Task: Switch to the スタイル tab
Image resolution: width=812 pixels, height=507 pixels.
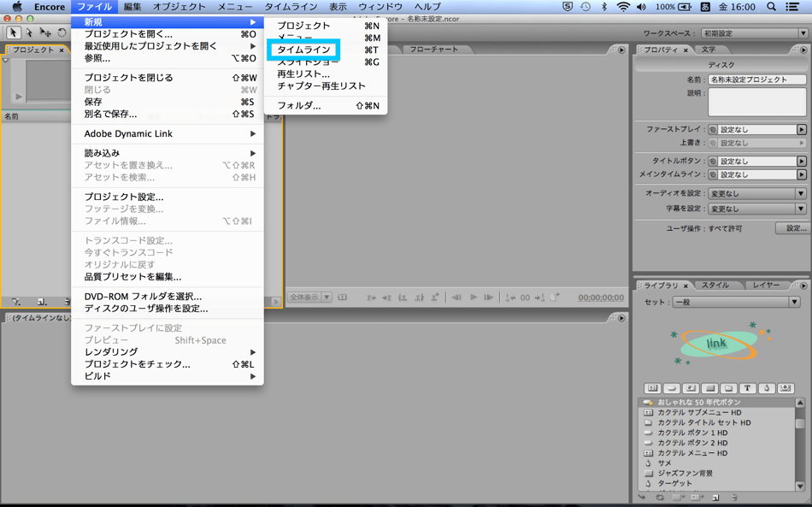Action: coord(715,285)
